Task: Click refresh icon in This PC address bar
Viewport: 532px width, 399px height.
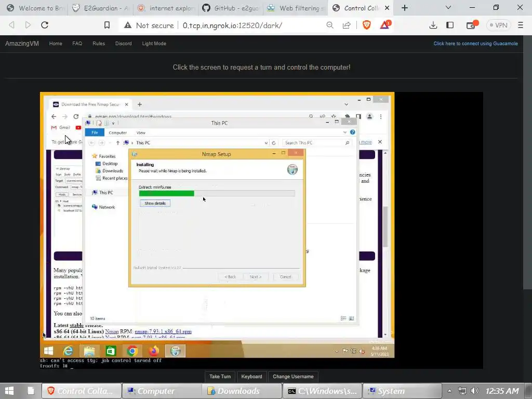Action: (274, 143)
